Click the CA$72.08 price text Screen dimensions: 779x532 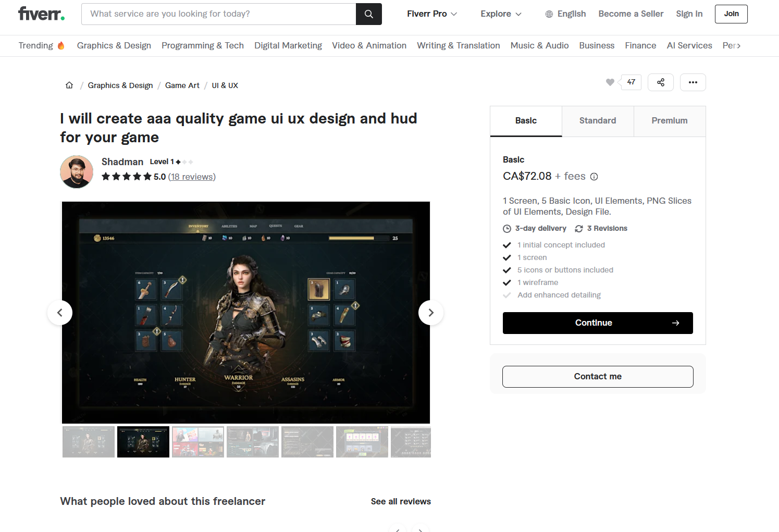[x=527, y=177]
